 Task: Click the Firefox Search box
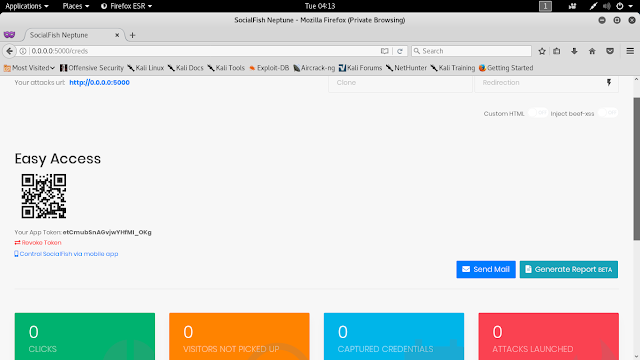[471, 51]
